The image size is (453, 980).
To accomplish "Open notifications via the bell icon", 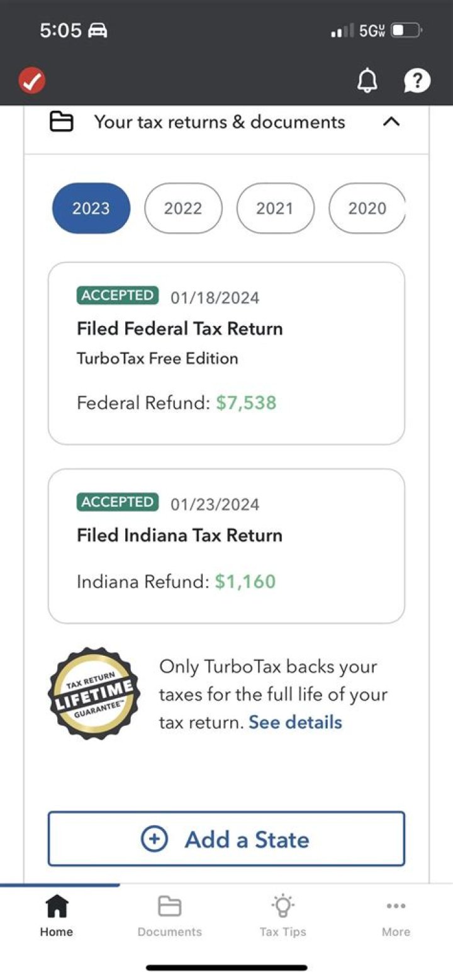I will pos(368,81).
